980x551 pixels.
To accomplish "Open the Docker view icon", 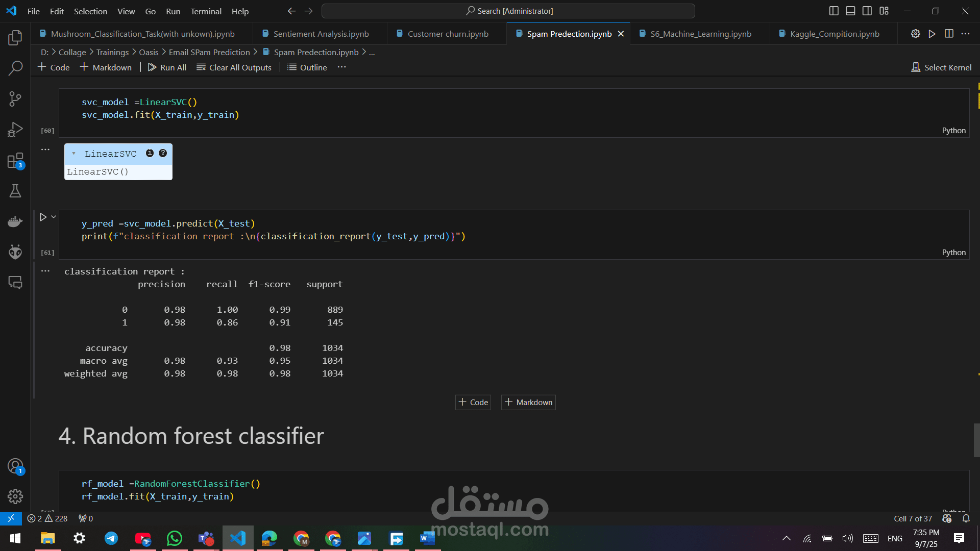I will (x=15, y=221).
